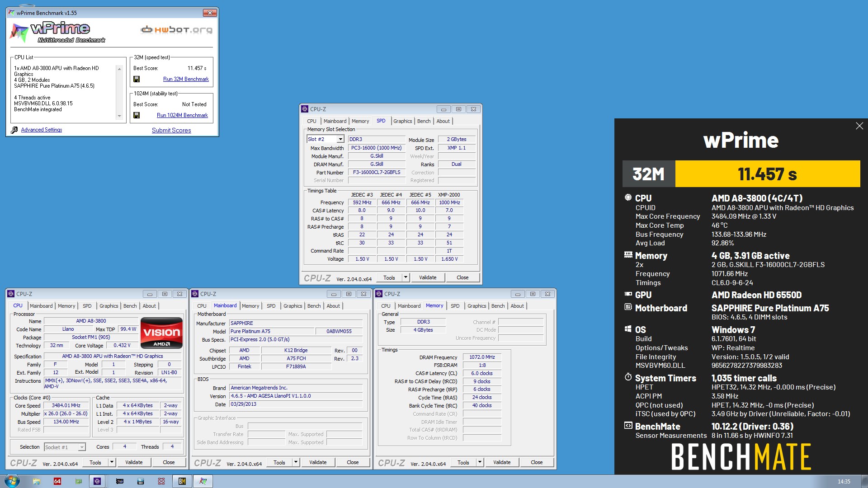Click the CAS# Latency value 6.0 clocks
Viewport: 868px width, 488px height.
point(482,373)
